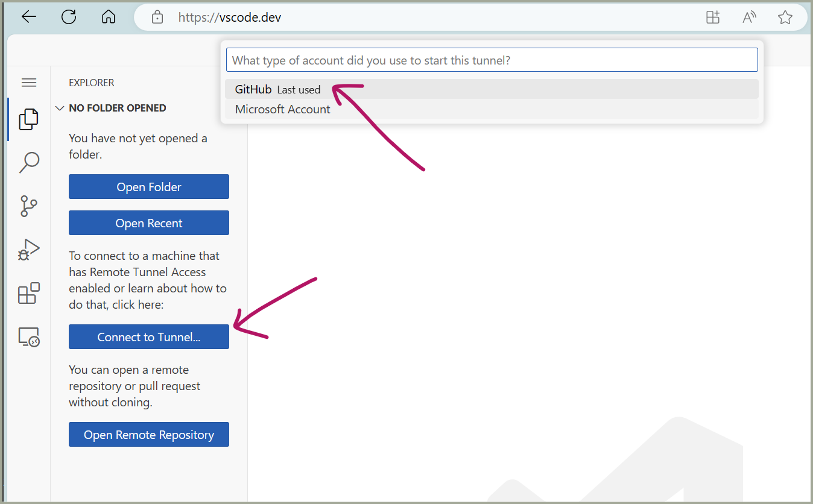The height and width of the screenshot is (504, 813).
Task: Open the browser home page icon
Action: coord(109,17)
